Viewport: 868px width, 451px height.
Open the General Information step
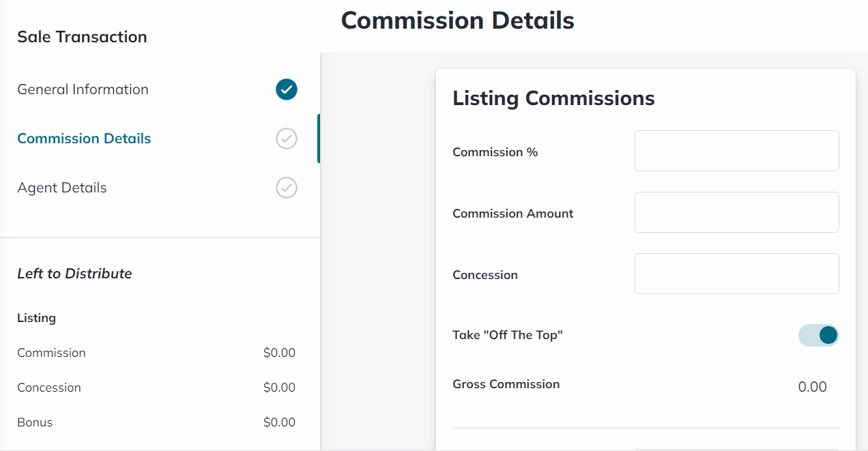(x=83, y=89)
